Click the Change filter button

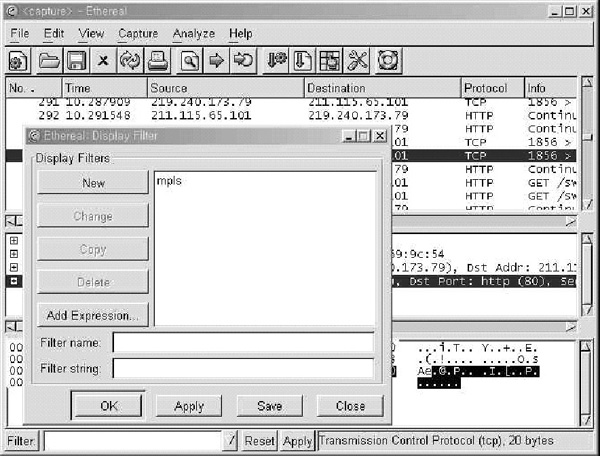pyautogui.click(x=93, y=216)
